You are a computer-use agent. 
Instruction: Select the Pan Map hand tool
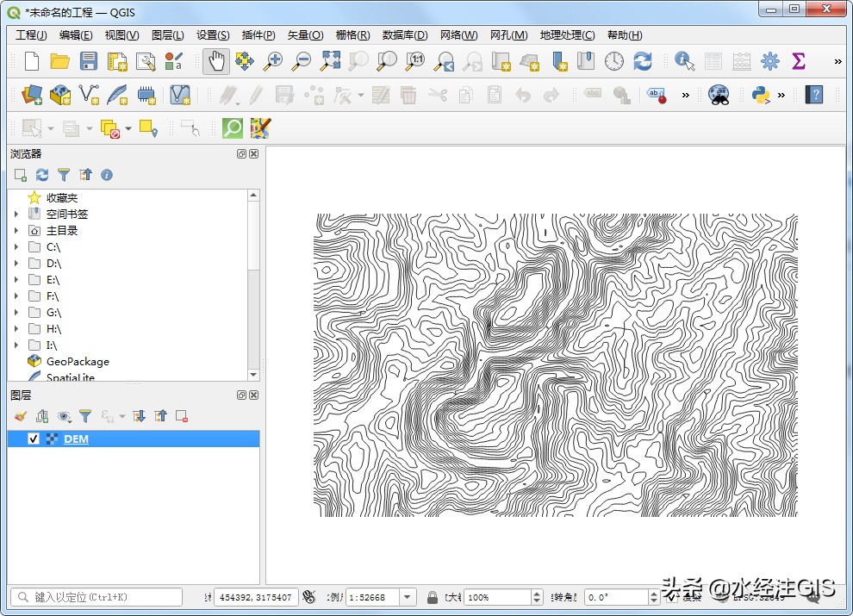click(x=216, y=61)
